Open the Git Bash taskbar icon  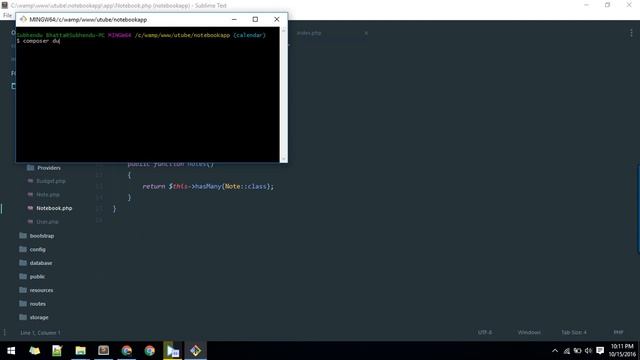tap(196, 351)
